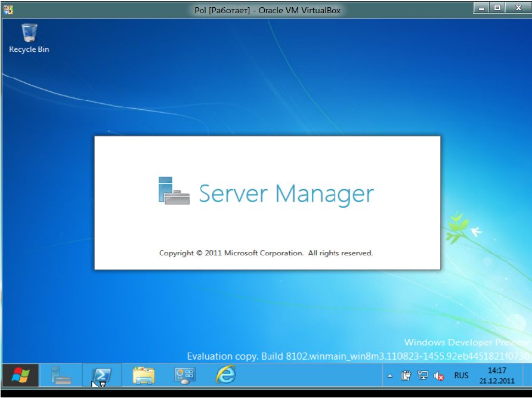Click the Microsoft copyright notice text
This screenshot has width=532, height=398.
click(x=266, y=253)
